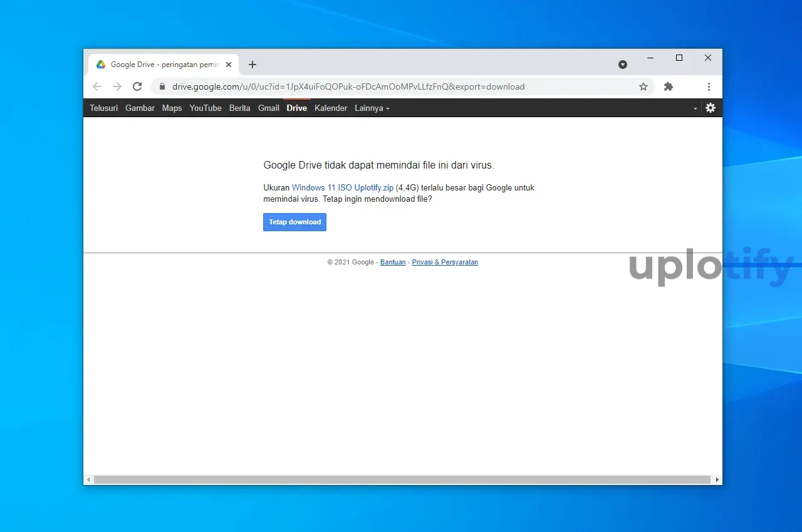The height and width of the screenshot is (532, 802).
Task: Open Gmail in Google bar
Action: [x=269, y=108]
